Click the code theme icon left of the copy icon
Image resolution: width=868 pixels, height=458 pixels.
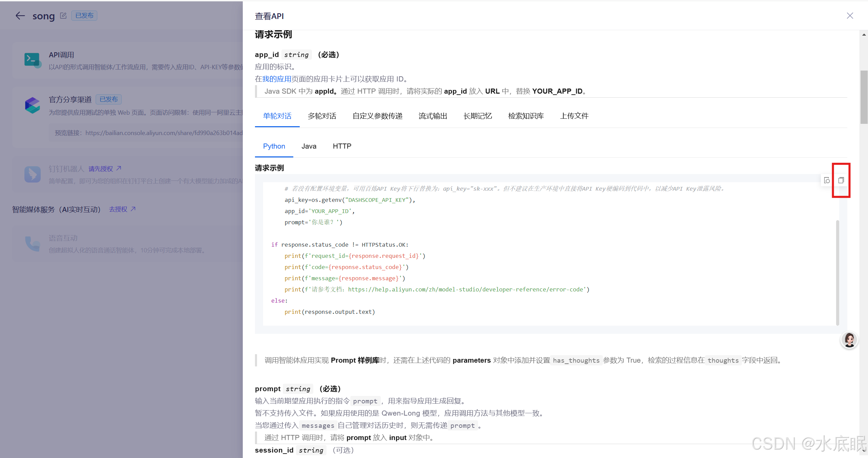pyautogui.click(x=827, y=180)
